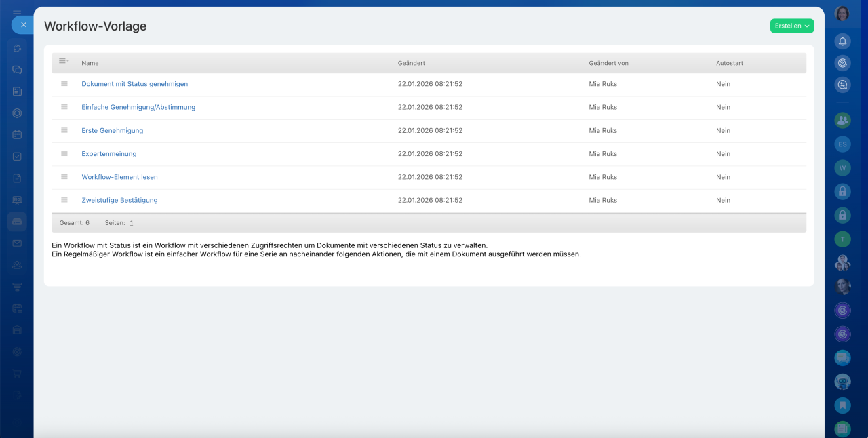The height and width of the screenshot is (438, 868).
Task: Open the highlighted drive sidebar icon
Action: (17, 222)
